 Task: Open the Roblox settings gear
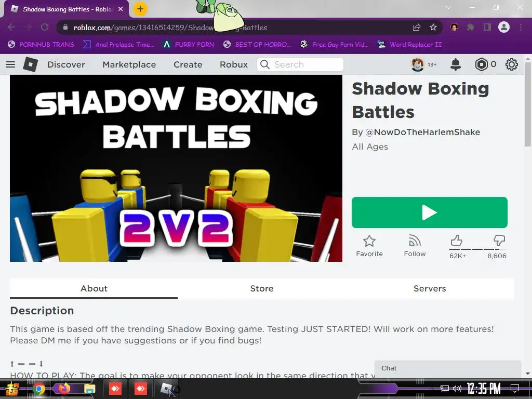tap(512, 64)
